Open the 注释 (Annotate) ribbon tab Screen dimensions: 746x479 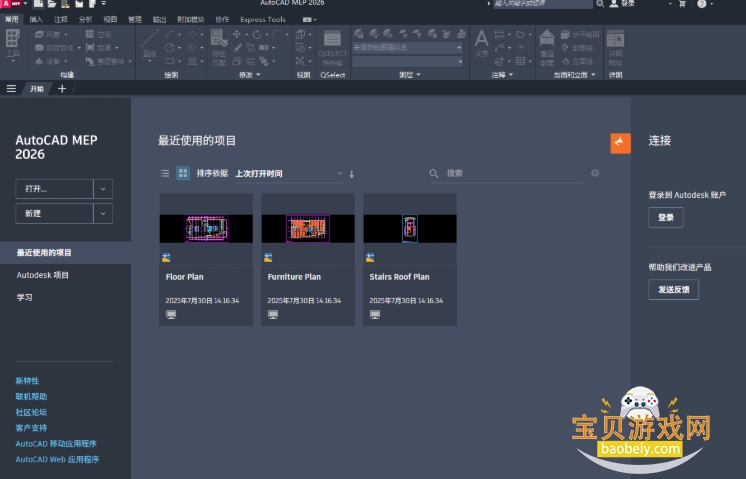pyautogui.click(x=61, y=20)
